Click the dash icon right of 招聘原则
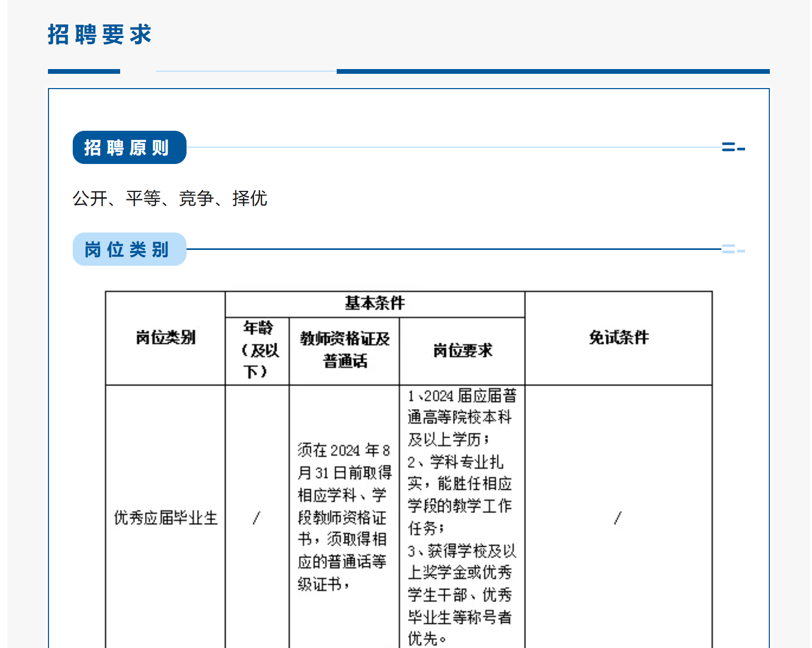The height and width of the screenshot is (648, 812). [733, 148]
